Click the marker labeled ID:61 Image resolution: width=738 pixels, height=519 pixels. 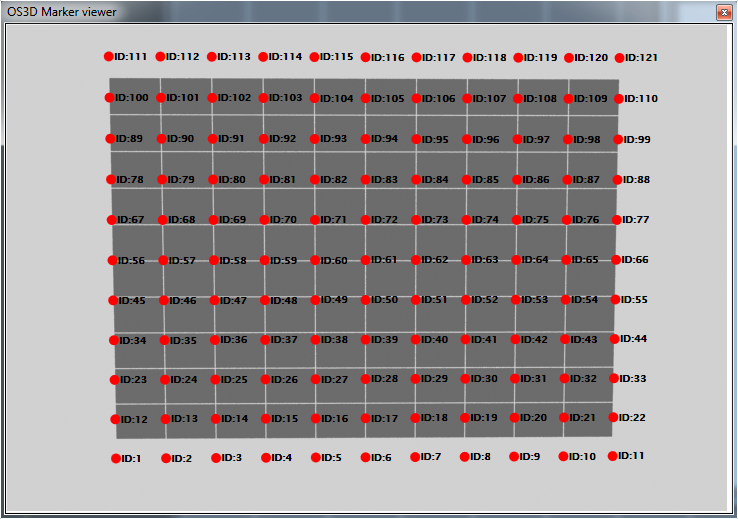tap(365, 260)
